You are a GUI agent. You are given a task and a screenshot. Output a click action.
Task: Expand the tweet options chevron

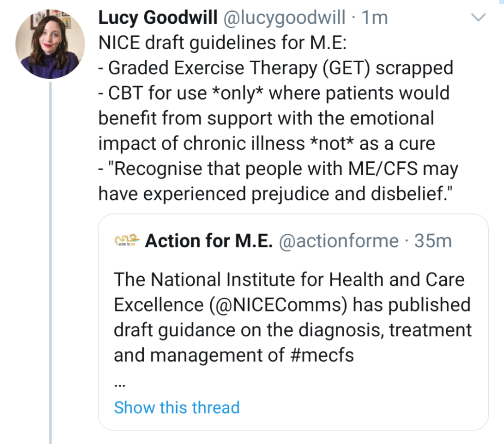pyautogui.click(x=478, y=17)
